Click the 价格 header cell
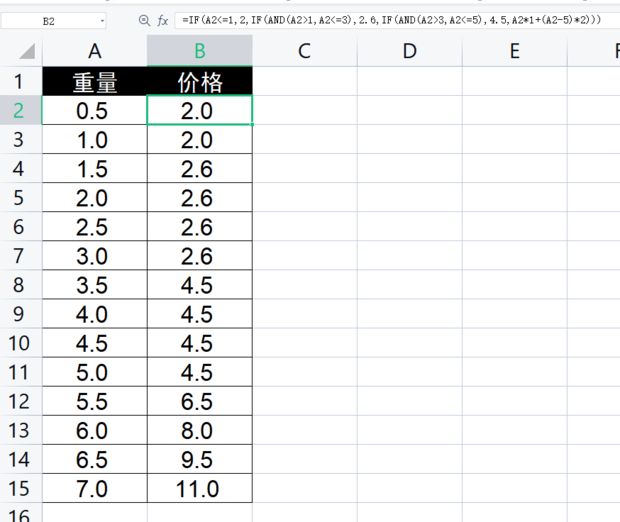620x522 pixels. pyautogui.click(x=200, y=81)
